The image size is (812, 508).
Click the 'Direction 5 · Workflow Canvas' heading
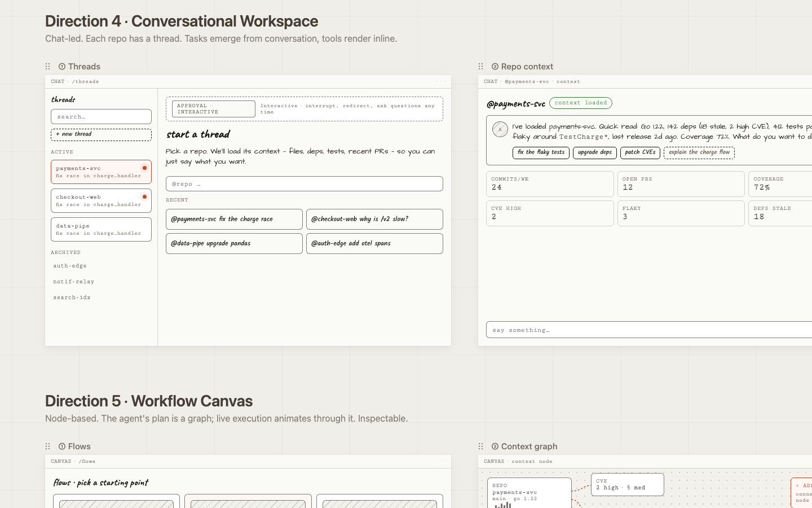(x=149, y=401)
